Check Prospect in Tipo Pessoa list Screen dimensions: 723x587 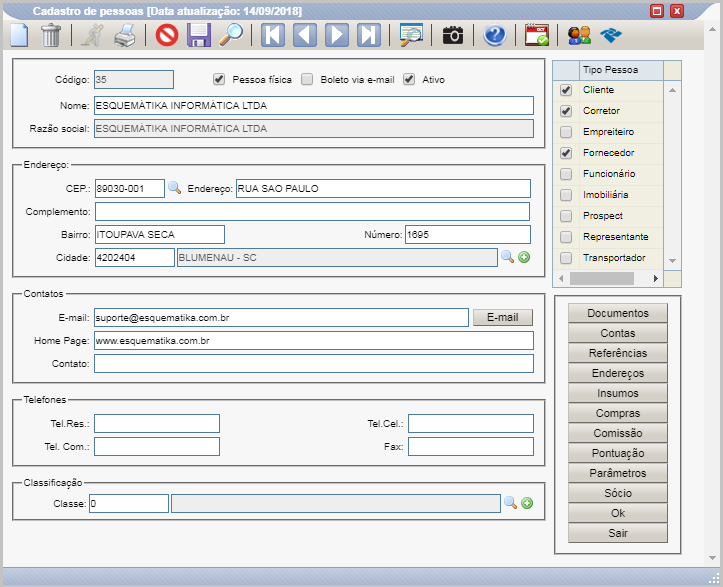click(x=566, y=216)
